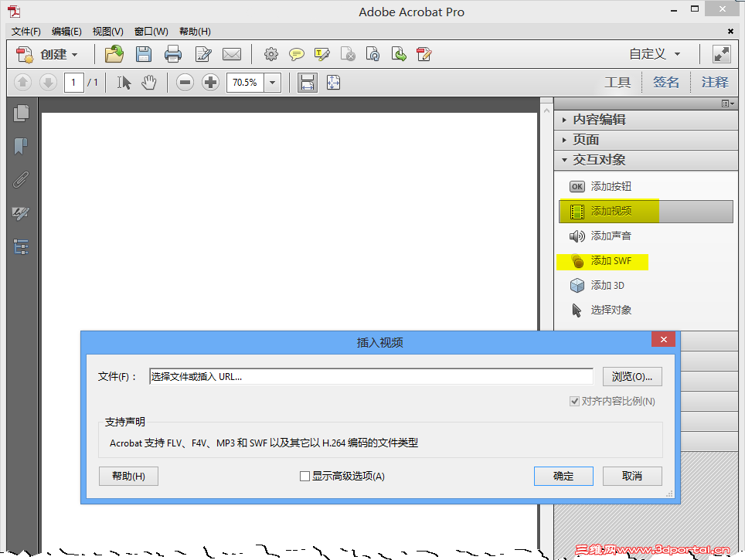Click the delete page icon
Viewport: 745px width, 560px height.
[348, 54]
